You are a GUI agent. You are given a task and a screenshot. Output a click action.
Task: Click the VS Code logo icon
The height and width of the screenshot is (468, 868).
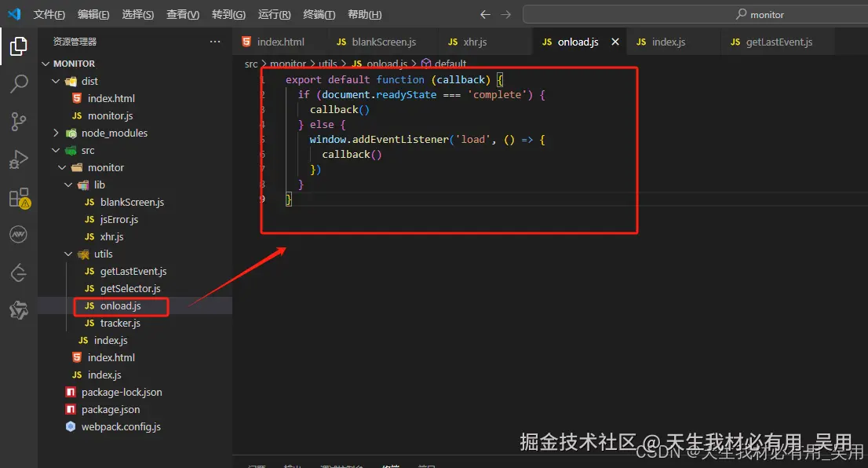[14, 14]
